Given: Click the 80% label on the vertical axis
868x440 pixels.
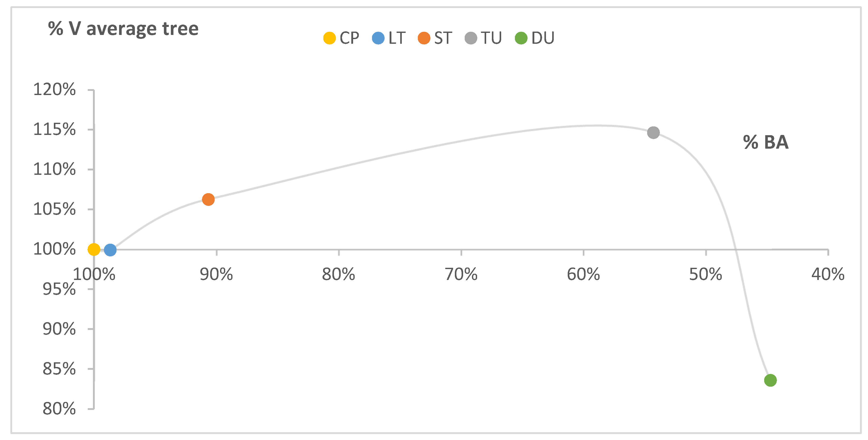Looking at the screenshot, I should (x=59, y=409).
